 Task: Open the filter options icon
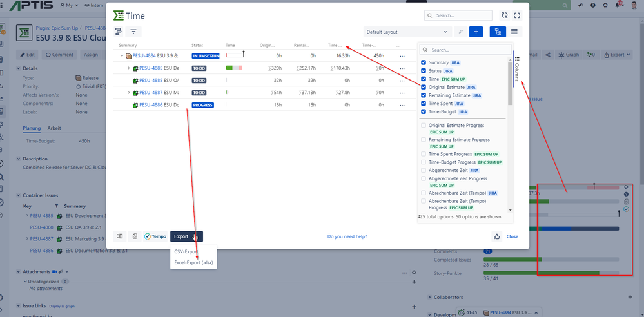133,32
